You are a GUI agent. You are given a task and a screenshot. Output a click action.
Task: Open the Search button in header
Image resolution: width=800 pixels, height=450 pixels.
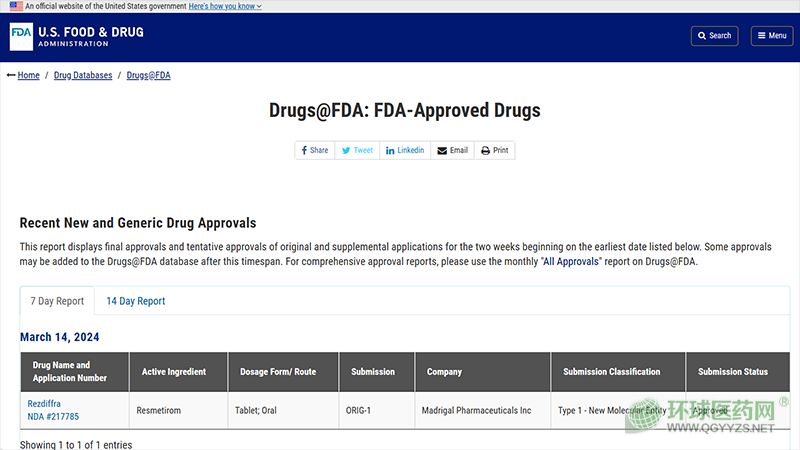click(x=714, y=36)
